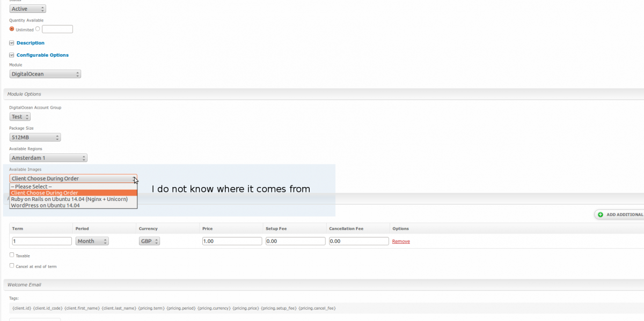Screen dimensions: 644x321
Task: Click the {pricing.cancel_fee} tag text
Action: [x=317, y=308]
